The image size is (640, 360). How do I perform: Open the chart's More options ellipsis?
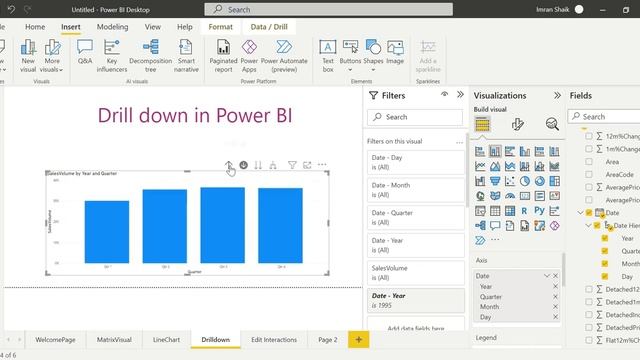(x=322, y=164)
